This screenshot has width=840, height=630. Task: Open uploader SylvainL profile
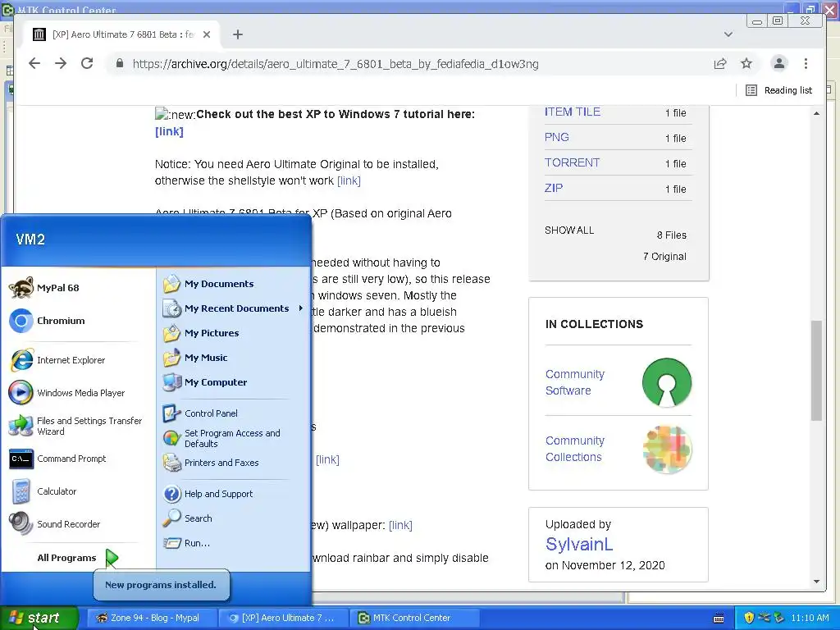pos(579,545)
